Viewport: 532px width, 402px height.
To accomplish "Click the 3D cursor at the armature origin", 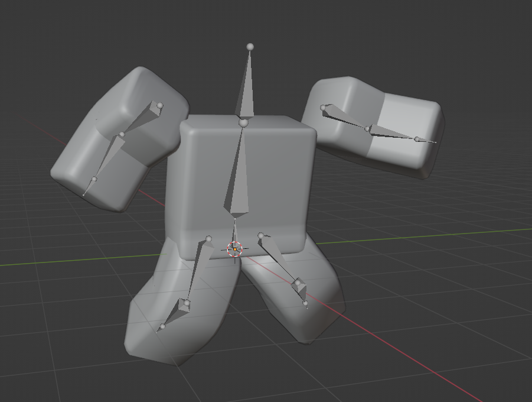I will pos(236,249).
